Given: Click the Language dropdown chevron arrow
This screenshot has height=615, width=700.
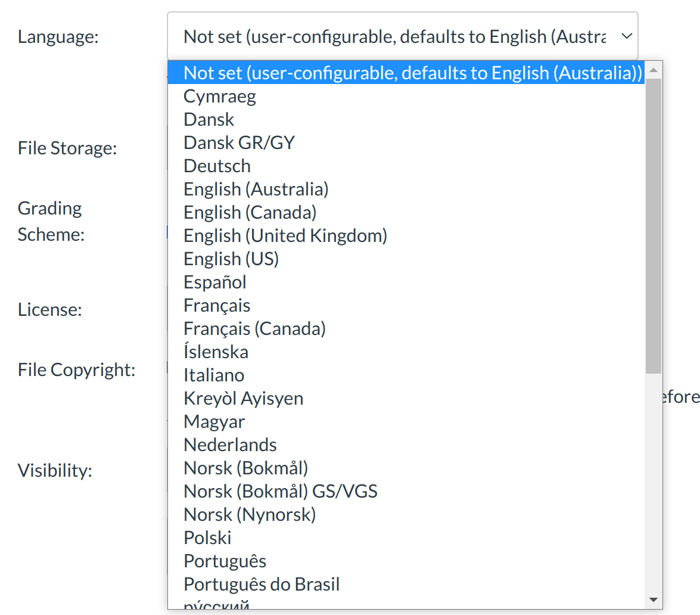Looking at the screenshot, I should [x=626, y=36].
